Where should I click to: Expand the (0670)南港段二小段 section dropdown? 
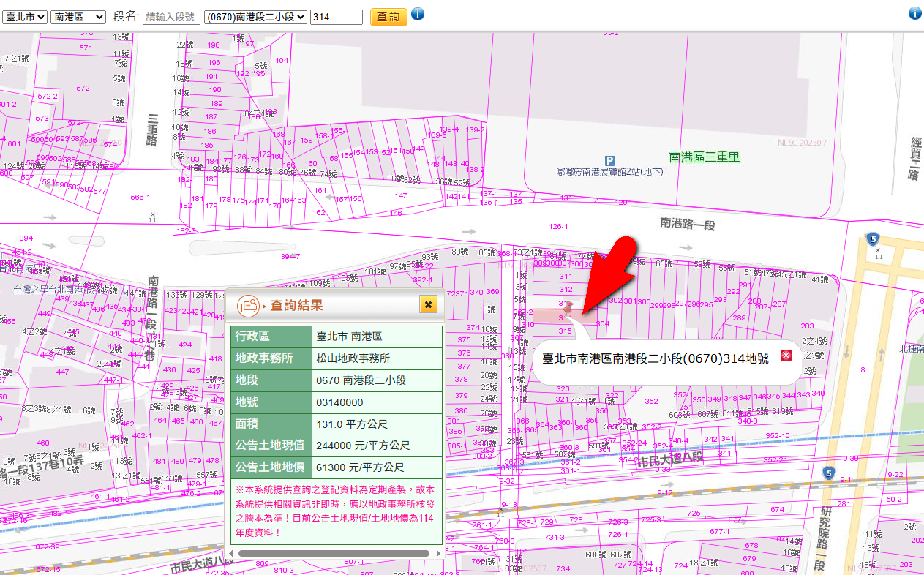click(255, 17)
